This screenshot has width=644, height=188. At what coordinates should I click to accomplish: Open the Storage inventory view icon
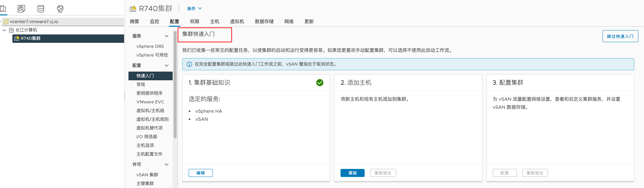pos(41,9)
